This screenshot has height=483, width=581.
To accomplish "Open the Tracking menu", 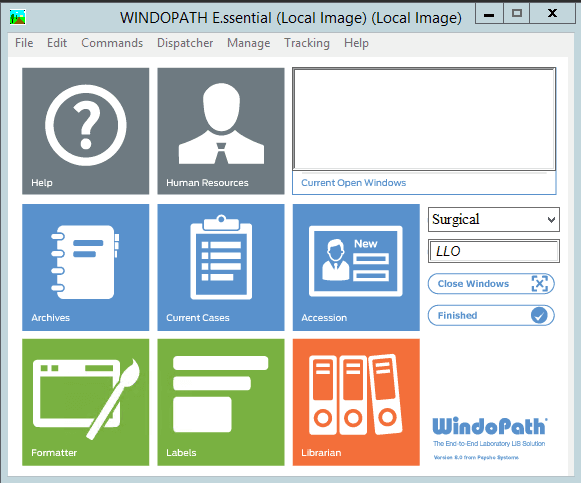I will coord(307,43).
